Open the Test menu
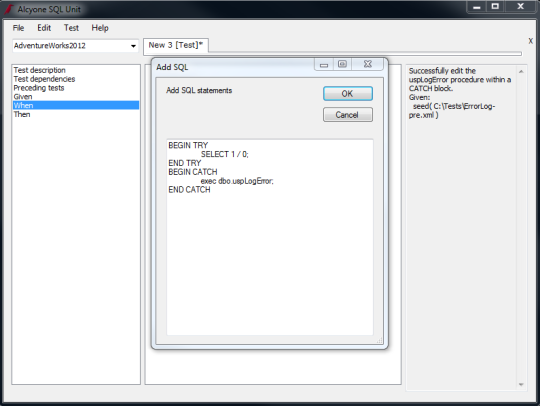Image resolution: width=540 pixels, height=406 pixels. 71,28
